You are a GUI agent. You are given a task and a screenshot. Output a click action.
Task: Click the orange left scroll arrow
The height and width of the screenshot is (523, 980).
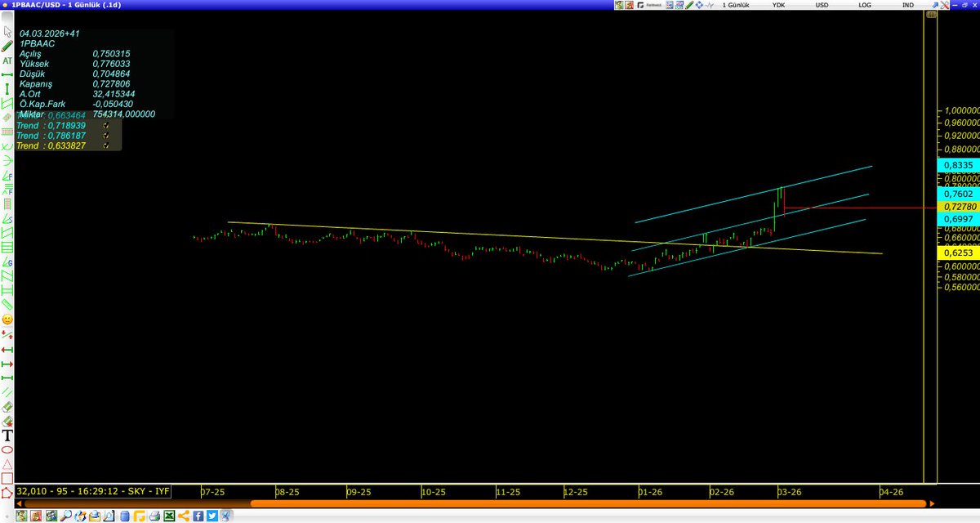[20, 504]
